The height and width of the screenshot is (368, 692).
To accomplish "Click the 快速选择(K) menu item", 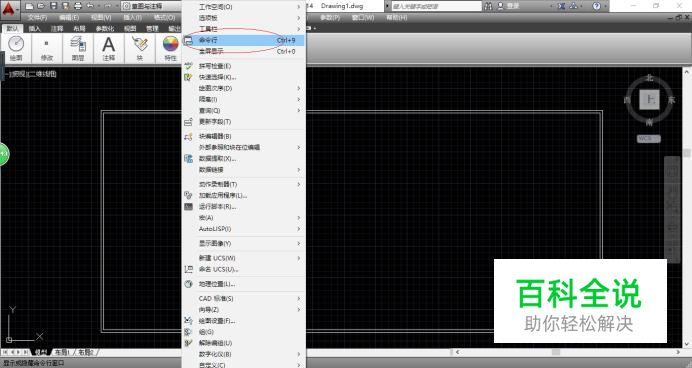I will 244,77.
